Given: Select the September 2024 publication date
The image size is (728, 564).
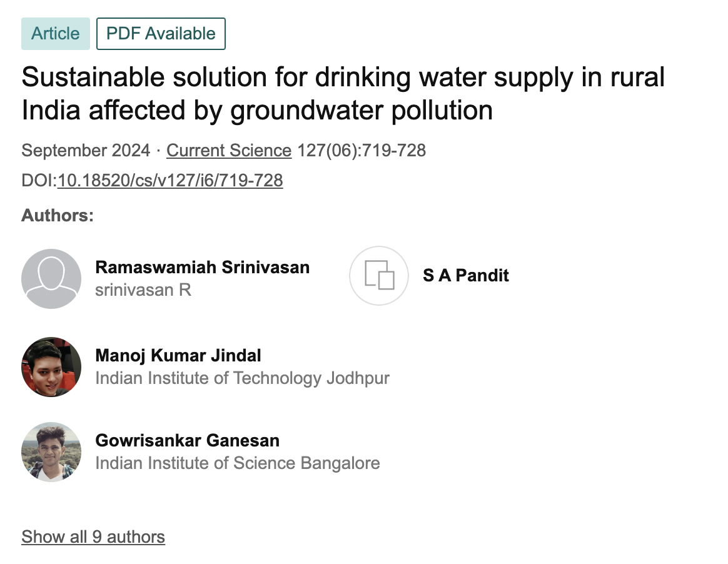Looking at the screenshot, I should (x=85, y=150).
